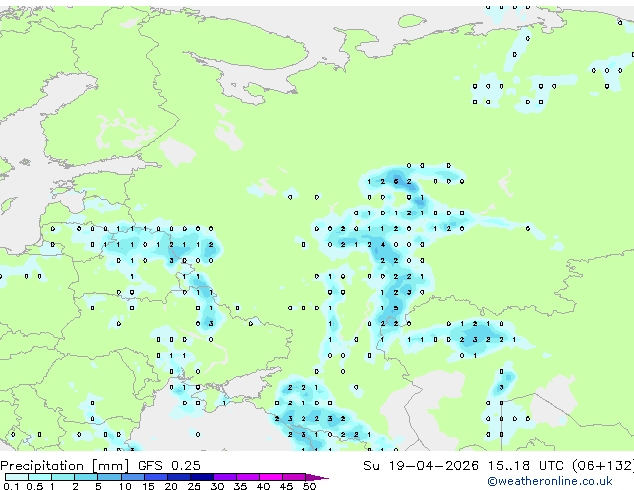Click the 'GFS 0.25' model label
Image resolution: width=634 pixels, height=490 pixels.
pyautogui.click(x=169, y=466)
